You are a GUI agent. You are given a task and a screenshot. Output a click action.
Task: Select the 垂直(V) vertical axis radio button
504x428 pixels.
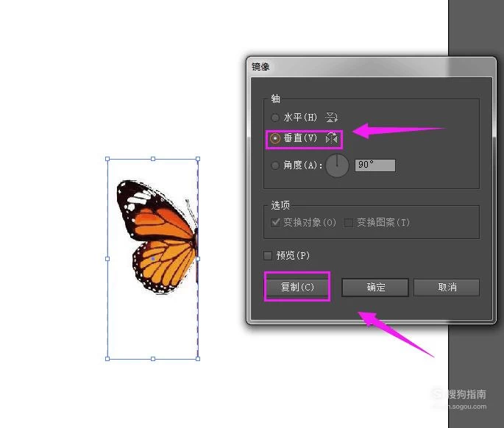[275, 138]
